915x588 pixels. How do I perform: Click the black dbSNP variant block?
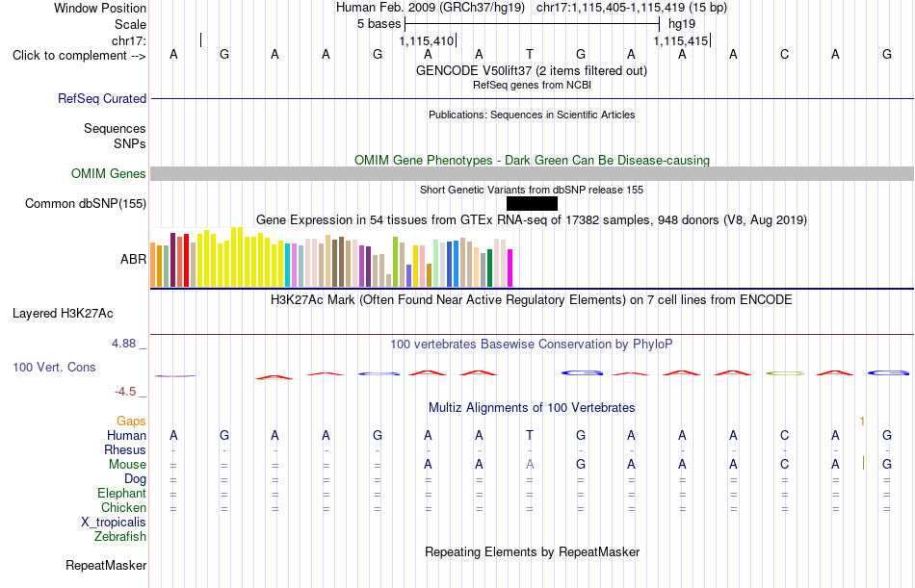coord(532,204)
